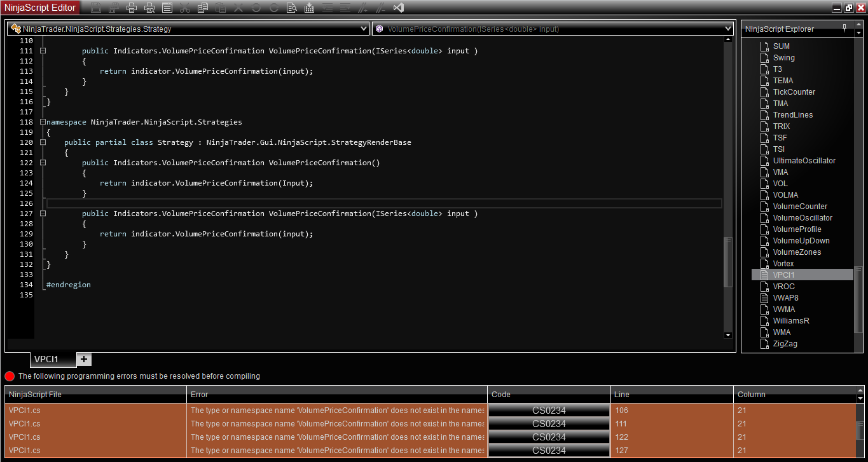Click the Undo toolbar icon

(x=256, y=8)
